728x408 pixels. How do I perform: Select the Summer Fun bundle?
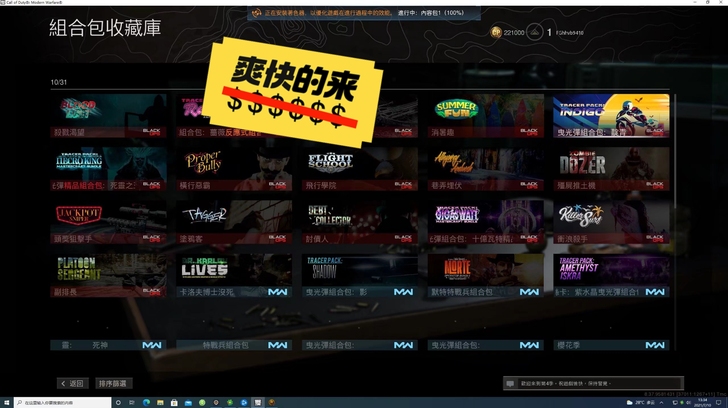486,116
